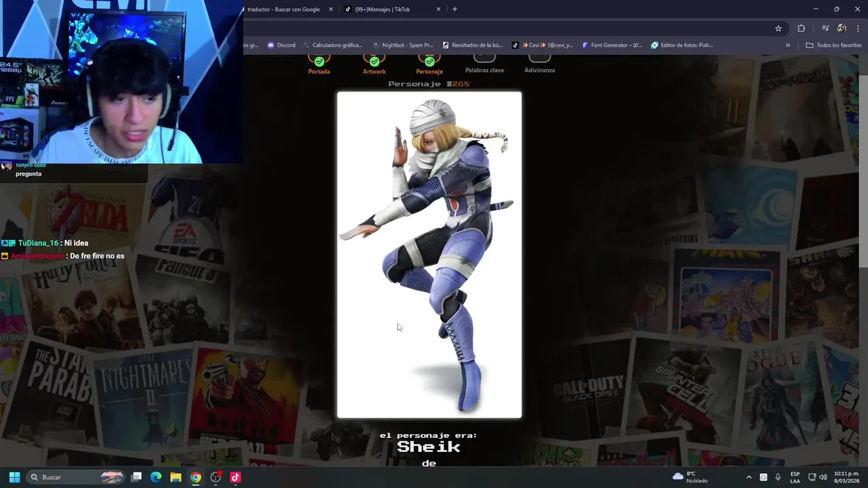The height and width of the screenshot is (488, 868).
Task: Click the Sheik character image
Action: click(x=429, y=255)
